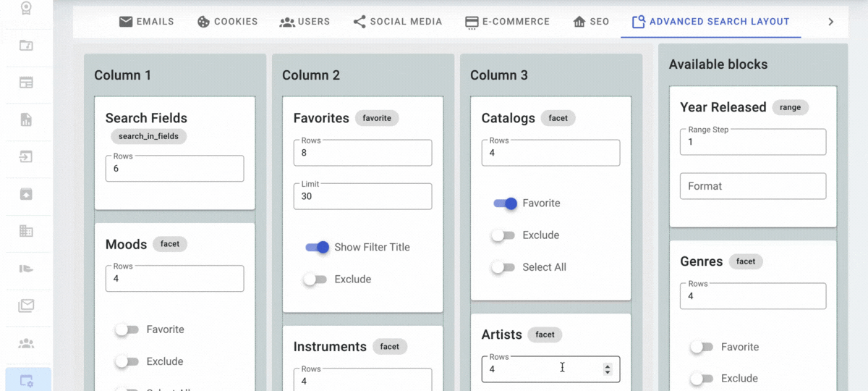The height and width of the screenshot is (391, 868).
Task: Open the layout panel icon in sidebar
Action: [26, 83]
